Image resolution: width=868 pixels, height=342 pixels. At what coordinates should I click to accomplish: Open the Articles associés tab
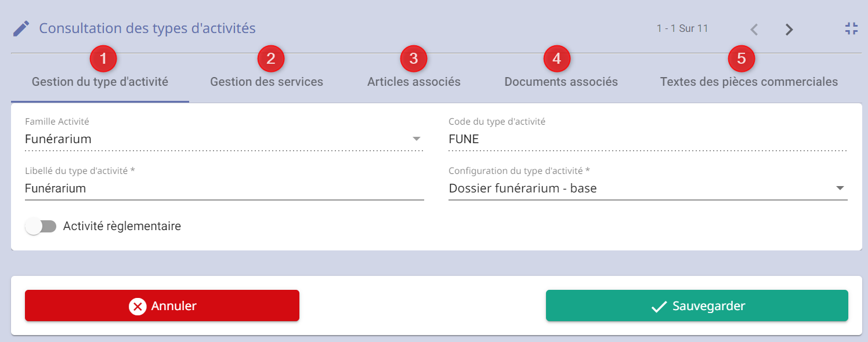414,82
